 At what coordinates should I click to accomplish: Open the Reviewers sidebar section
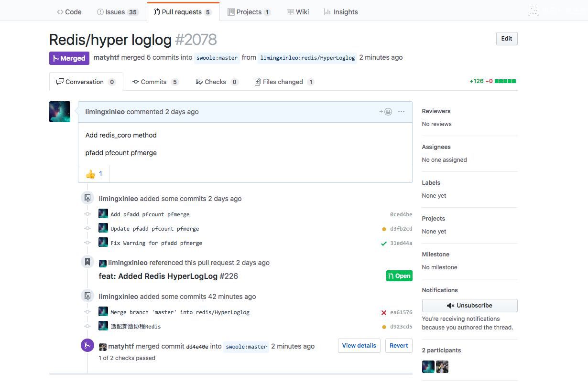coord(436,111)
